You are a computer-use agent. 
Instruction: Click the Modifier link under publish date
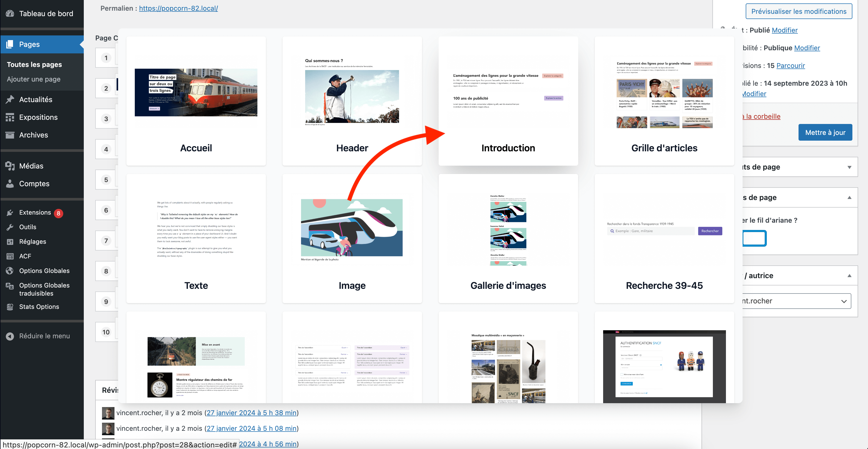click(754, 94)
